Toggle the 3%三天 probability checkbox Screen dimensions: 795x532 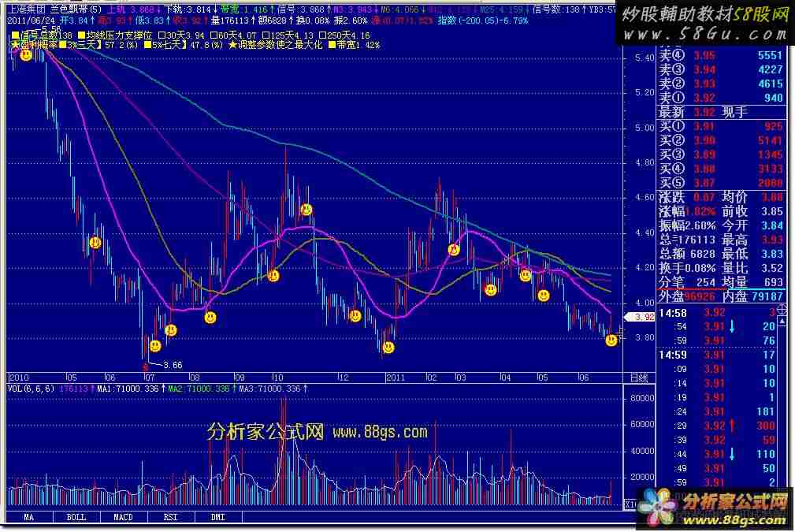63,45
